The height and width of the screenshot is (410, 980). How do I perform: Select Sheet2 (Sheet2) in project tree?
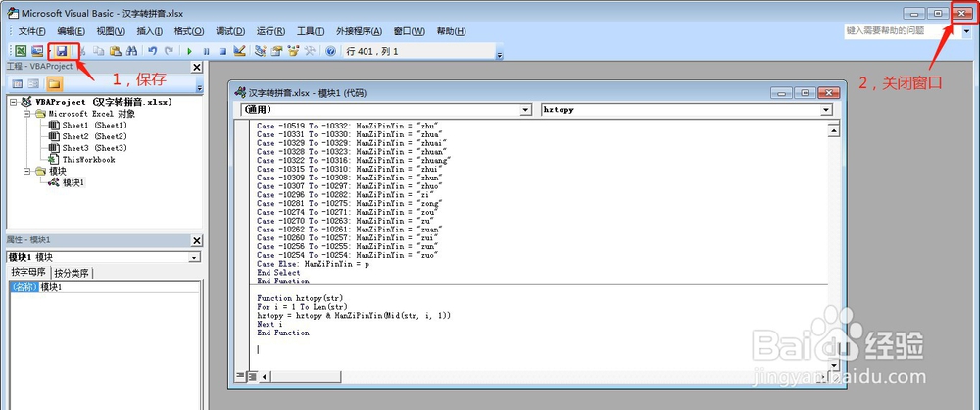click(x=94, y=136)
